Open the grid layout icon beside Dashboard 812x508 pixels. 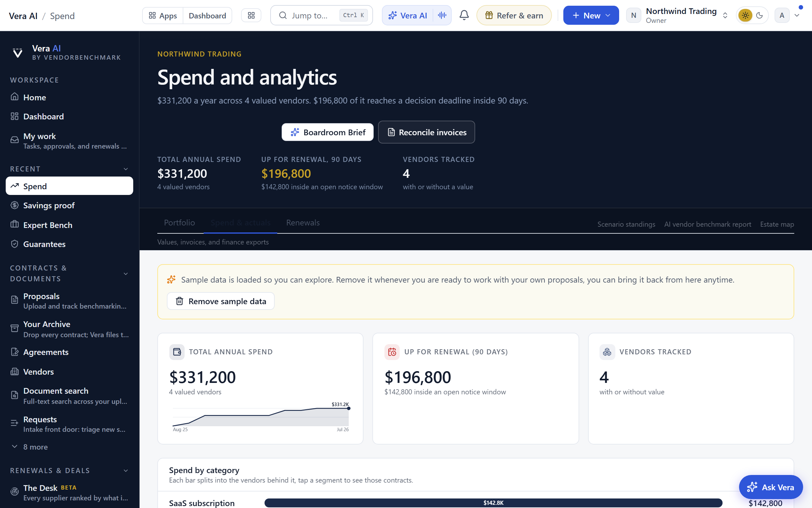[x=251, y=16]
